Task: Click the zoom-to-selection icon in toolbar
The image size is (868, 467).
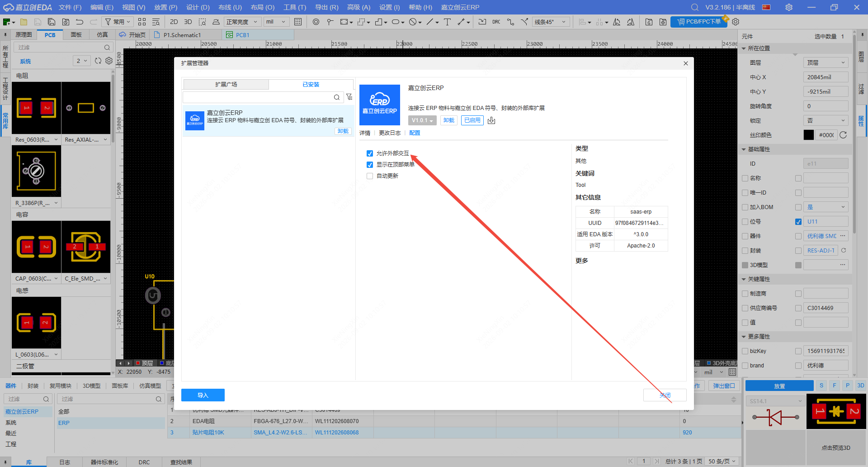Action: (x=202, y=22)
